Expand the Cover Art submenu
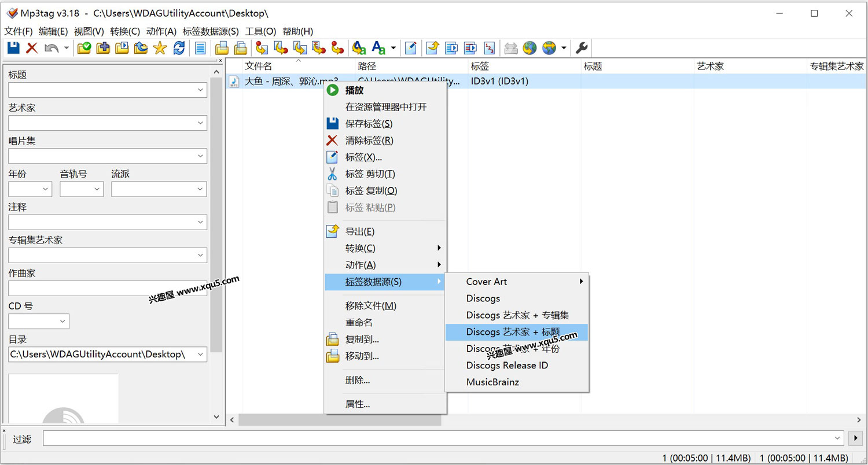This screenshot has height=465, width=868. pos(517,282)
